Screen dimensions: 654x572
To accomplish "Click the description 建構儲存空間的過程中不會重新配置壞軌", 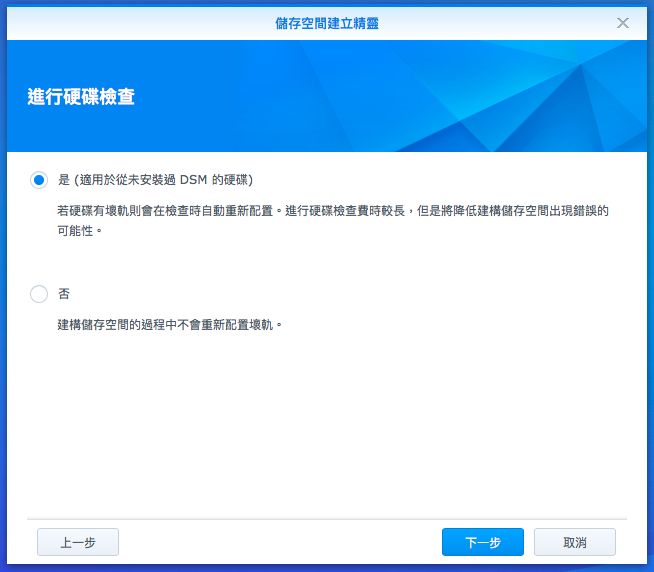I will (170, 325).
